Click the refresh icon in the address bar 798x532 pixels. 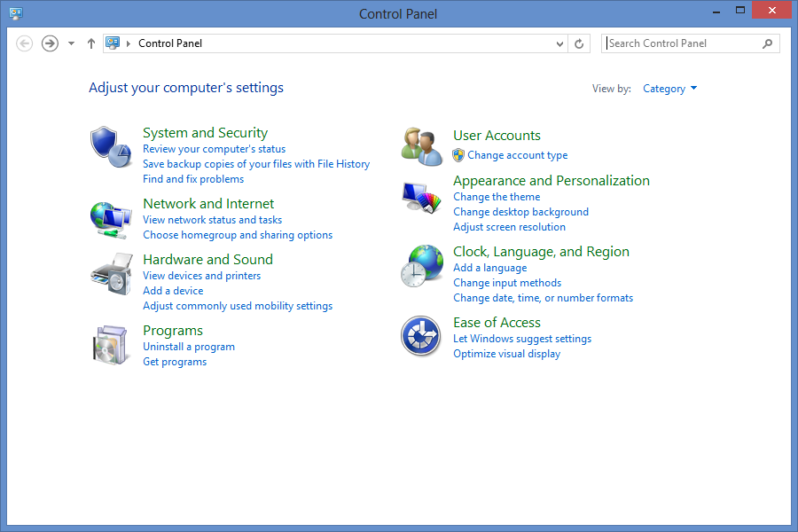click(579, 43)
